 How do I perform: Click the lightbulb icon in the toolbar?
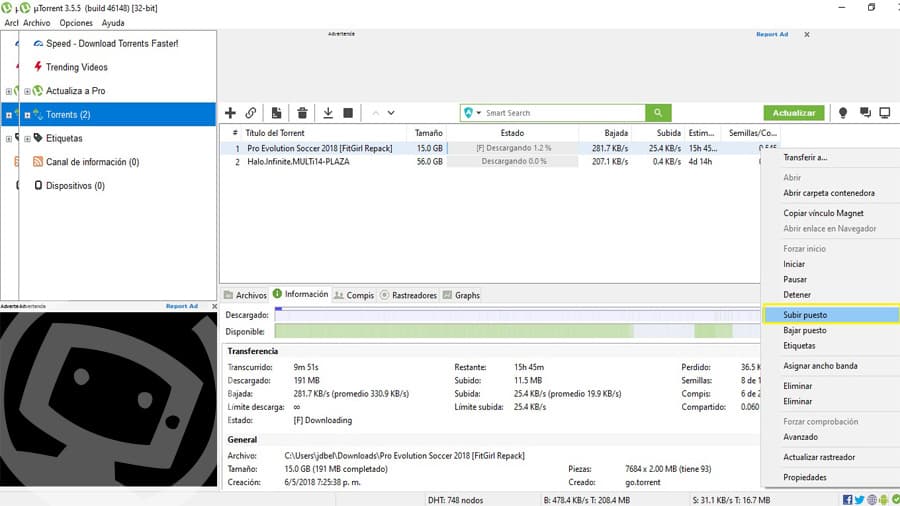click(x=843, y=112)
